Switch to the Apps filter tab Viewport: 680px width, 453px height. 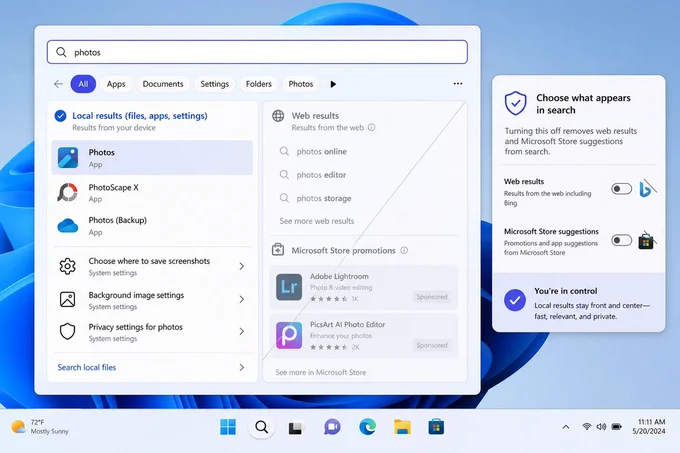[116, 84]
